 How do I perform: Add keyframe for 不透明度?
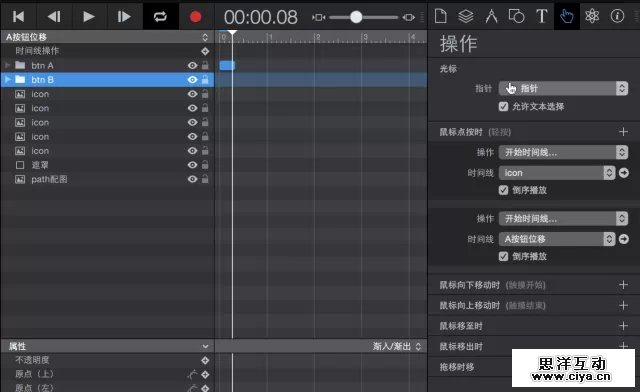click(x=205, y=360)
